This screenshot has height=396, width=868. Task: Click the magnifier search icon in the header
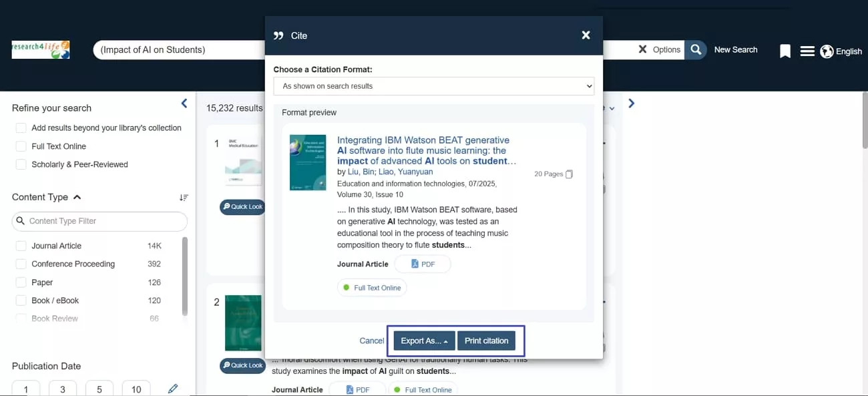tap(696, 49)
